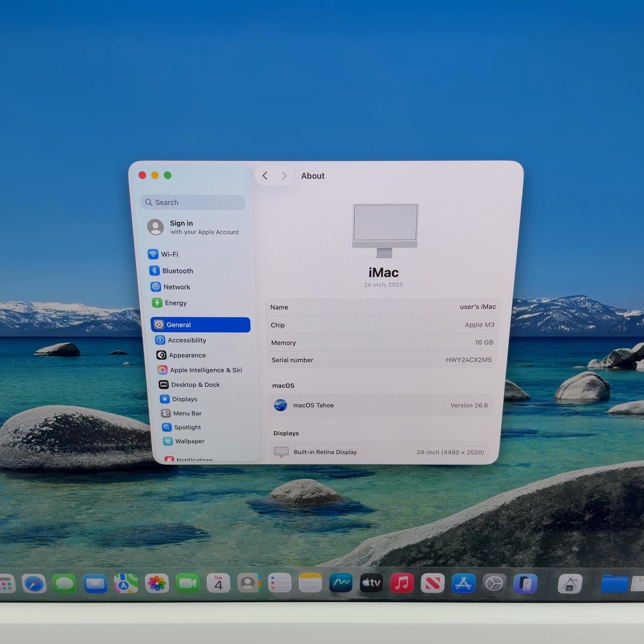
Task: Launch Safari from the Dock
Action: 34,584
